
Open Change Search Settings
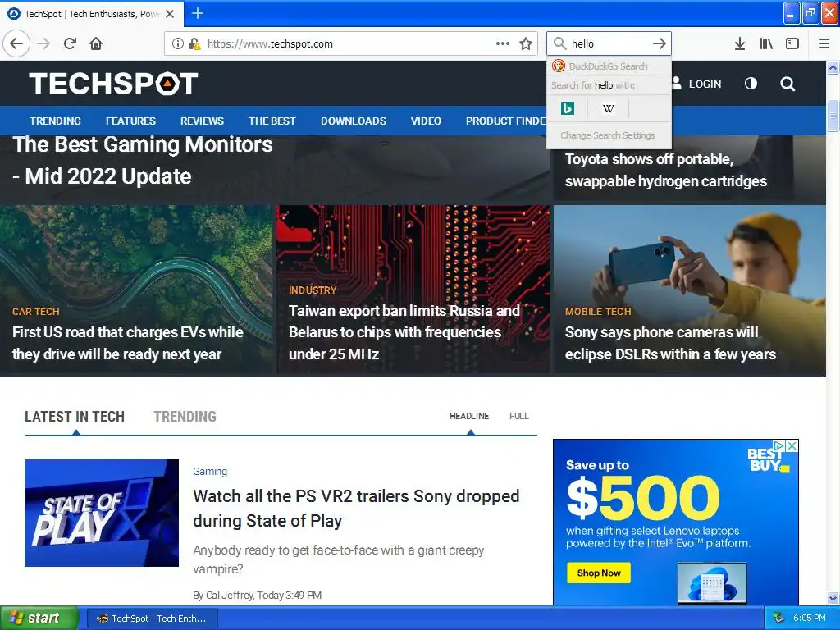point(609,135)
